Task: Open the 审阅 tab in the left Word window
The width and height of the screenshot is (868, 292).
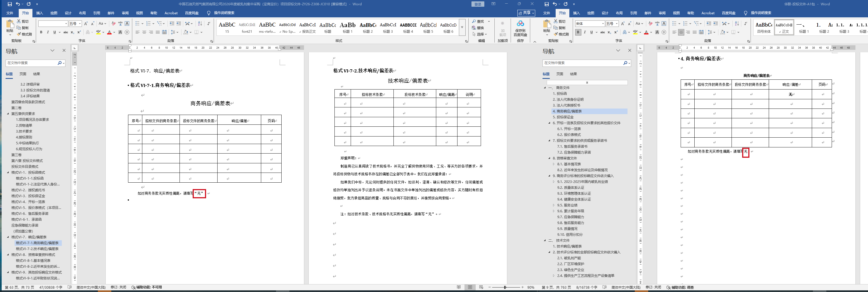Action: [x=125, y=13]
